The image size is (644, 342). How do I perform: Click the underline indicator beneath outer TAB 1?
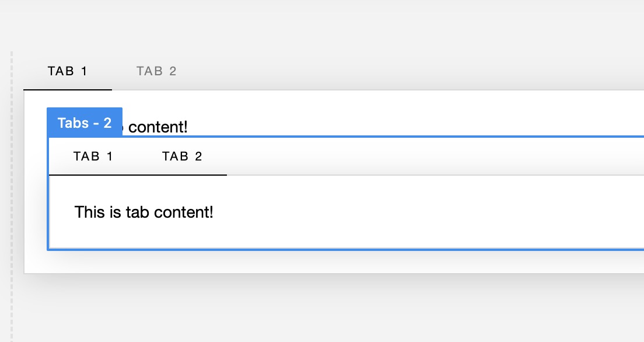(x=68, y=90)
